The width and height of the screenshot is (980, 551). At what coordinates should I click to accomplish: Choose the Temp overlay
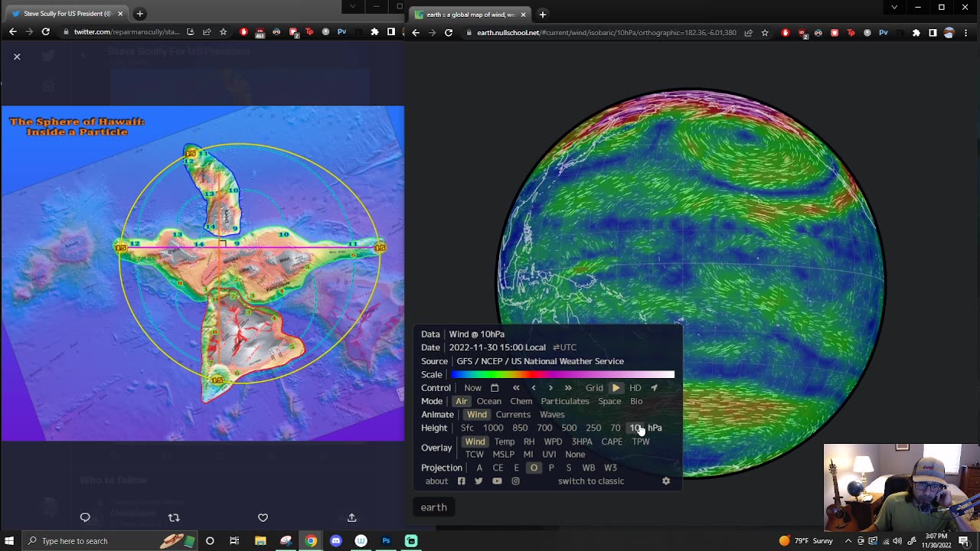pos(505,442)
